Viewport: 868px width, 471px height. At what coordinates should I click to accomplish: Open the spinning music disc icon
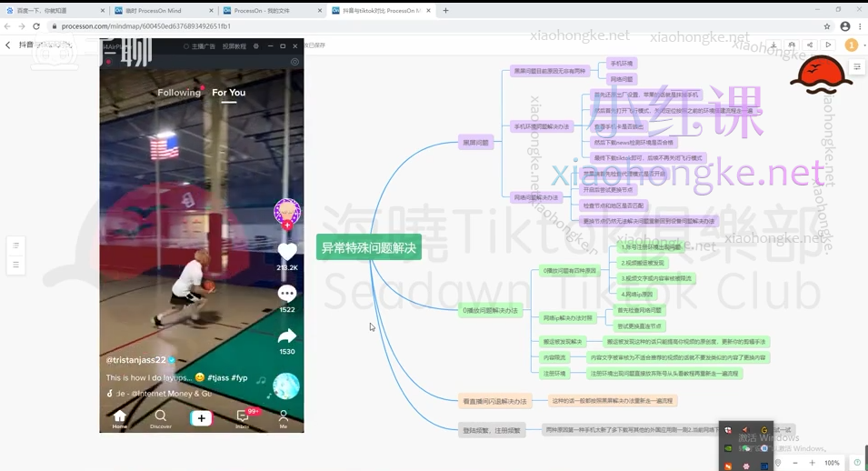(x=286, y=386)
